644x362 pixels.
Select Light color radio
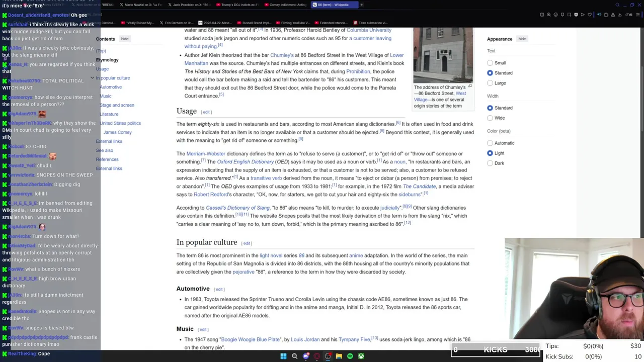(x=490, y=153)
